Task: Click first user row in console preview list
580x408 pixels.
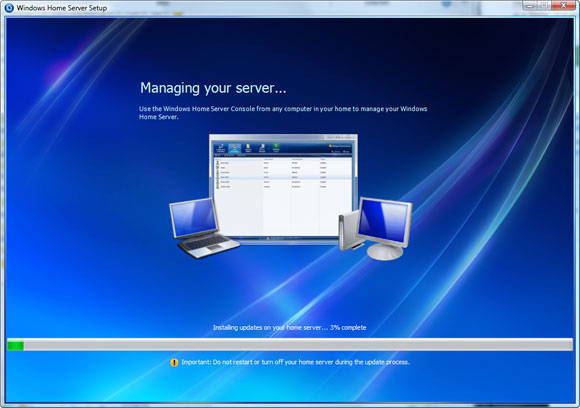Action: point(283,163)
